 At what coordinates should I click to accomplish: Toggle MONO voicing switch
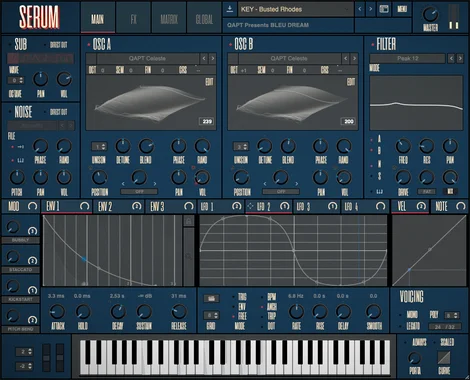[x=400, y=315]
